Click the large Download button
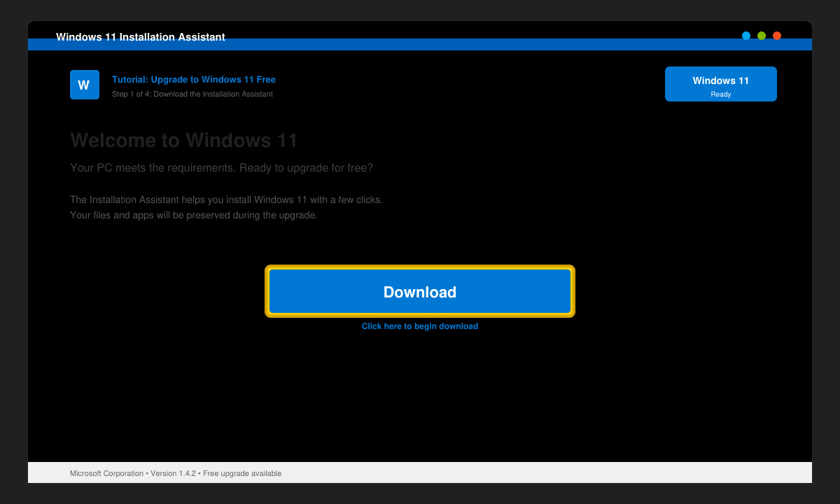 point(420,291)
